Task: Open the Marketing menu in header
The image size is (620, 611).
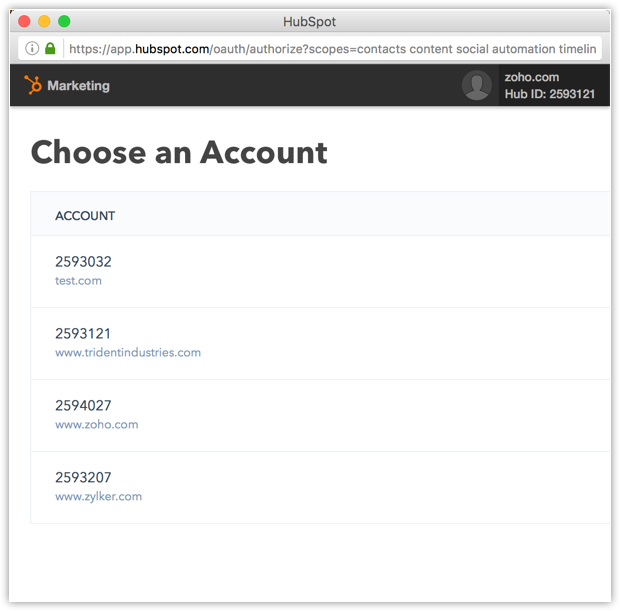Action: (78, 86)
